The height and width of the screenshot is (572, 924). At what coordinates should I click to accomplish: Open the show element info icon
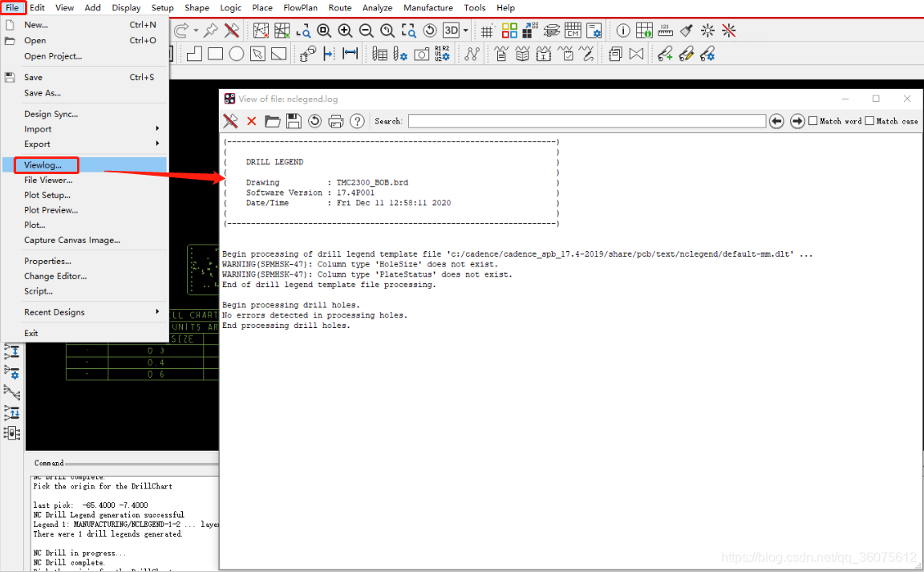pyautogui.click(x=623, y=30)
